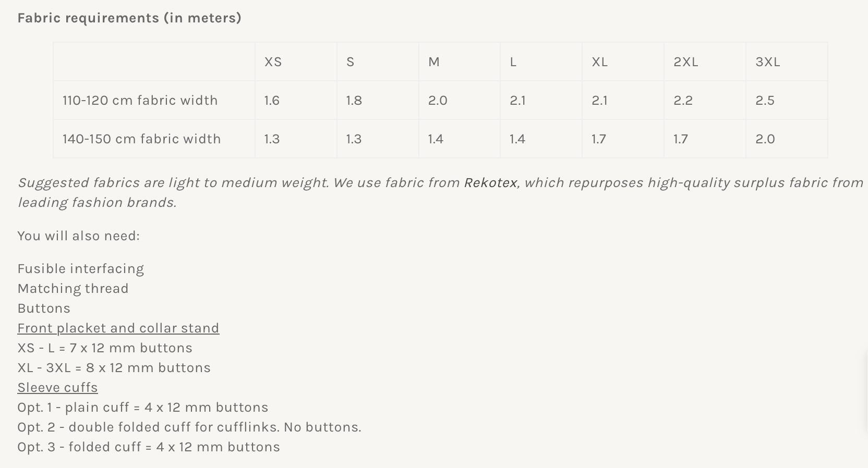Image resolution: width=868 pixels, height=468 pixels.
Task: Click the "Matching thread" line
Action: coord(73,289)
